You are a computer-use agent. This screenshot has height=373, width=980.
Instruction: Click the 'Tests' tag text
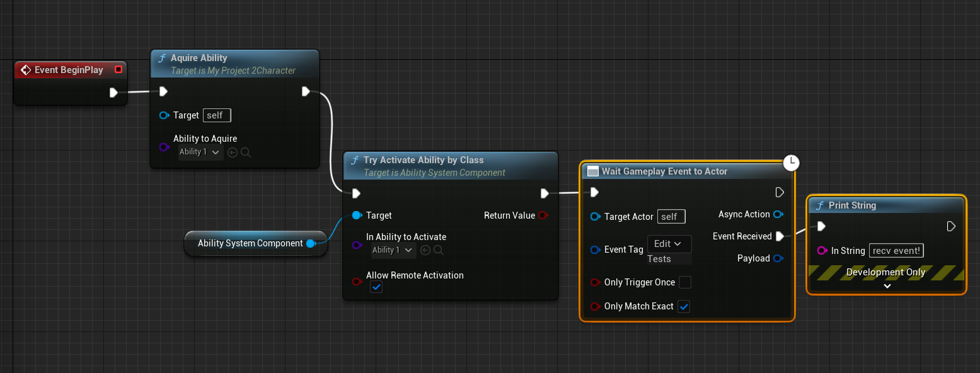click(x=659, y=259)
